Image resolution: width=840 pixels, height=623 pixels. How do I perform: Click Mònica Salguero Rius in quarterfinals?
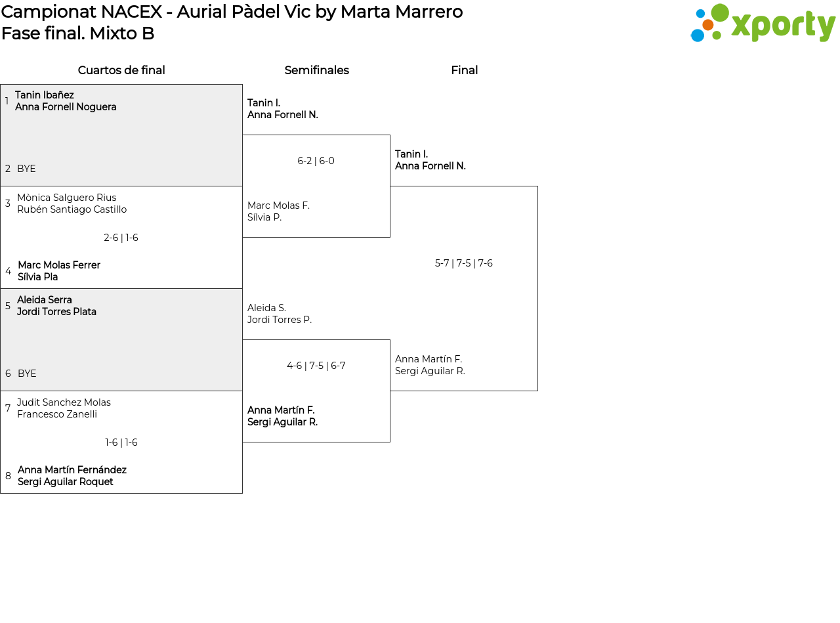[66, 198]
